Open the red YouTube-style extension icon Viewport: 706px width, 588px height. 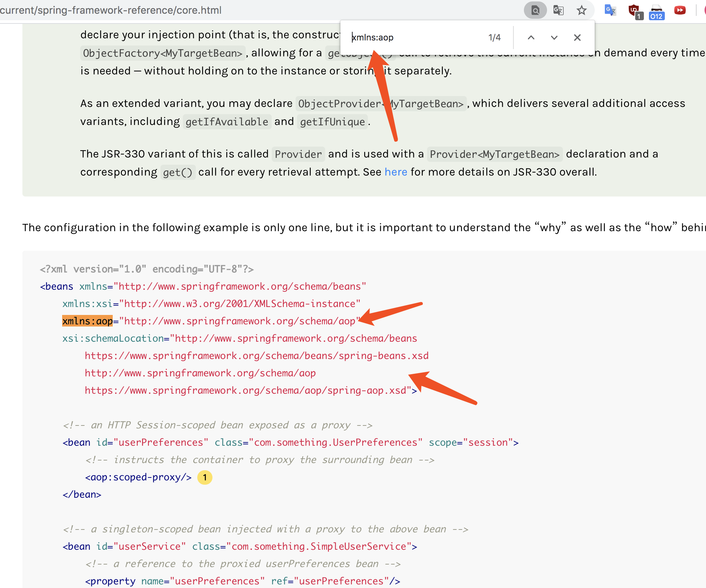click(680, 10)
